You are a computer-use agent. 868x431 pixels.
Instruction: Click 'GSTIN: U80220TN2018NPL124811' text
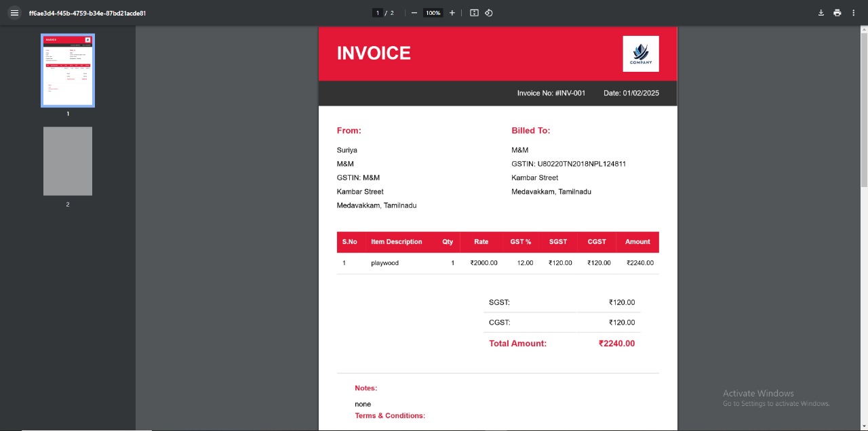point(568,164)
